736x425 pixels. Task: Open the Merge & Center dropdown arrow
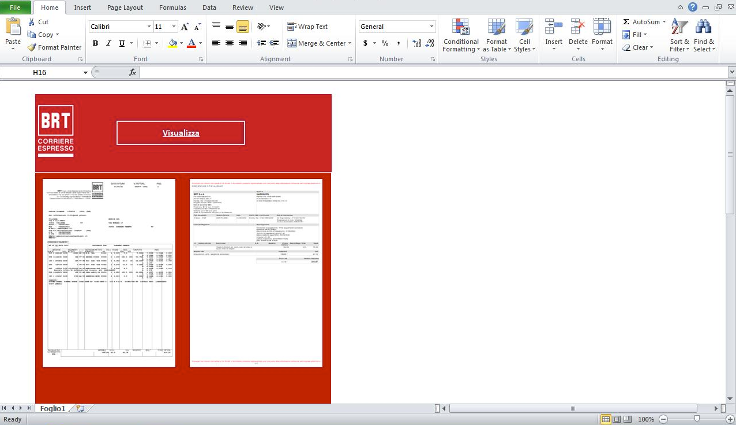point(350,43)
